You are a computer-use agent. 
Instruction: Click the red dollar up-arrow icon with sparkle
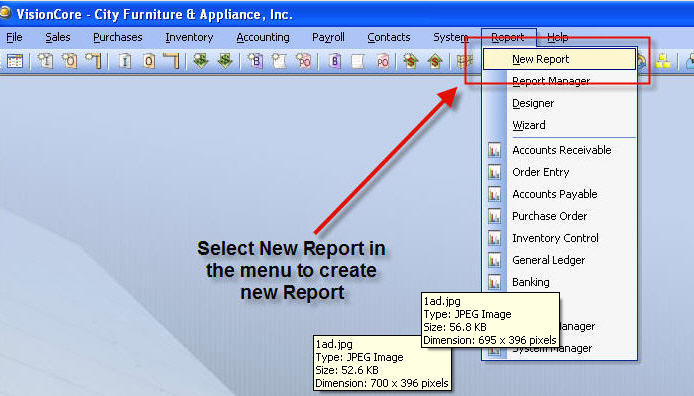(411, 61)
